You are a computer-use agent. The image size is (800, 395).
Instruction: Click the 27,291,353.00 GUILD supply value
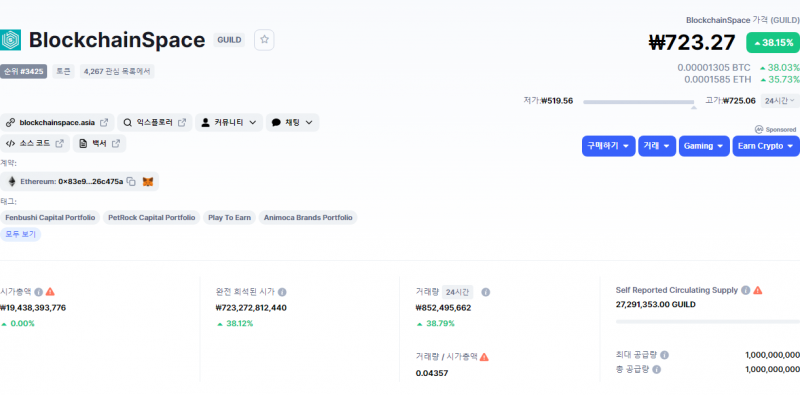click(x=656, y=305)
